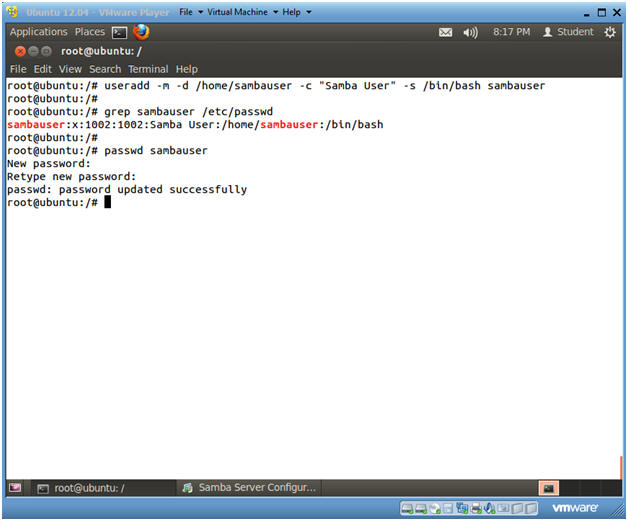
Task: Open the terminal Help menu
Action: tap(187, 69)
